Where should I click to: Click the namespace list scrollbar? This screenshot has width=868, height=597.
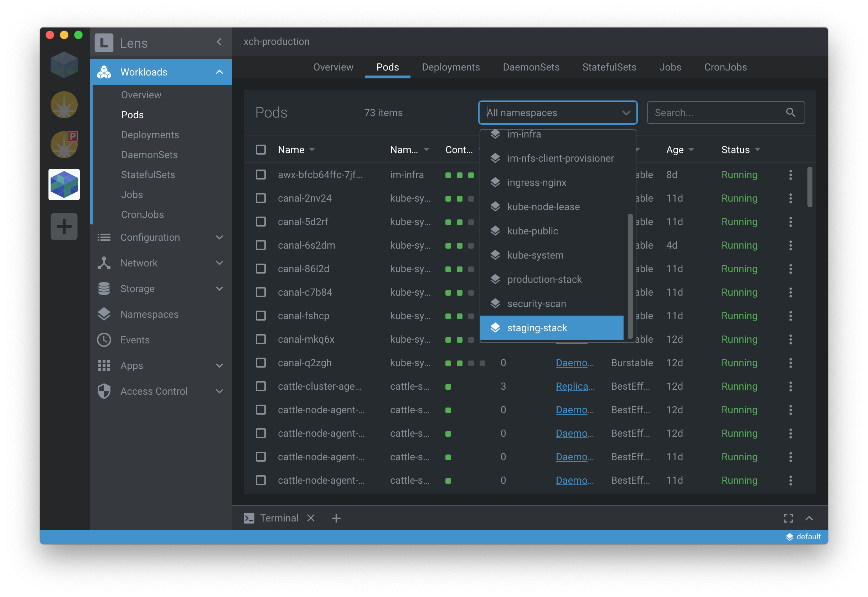630,276
